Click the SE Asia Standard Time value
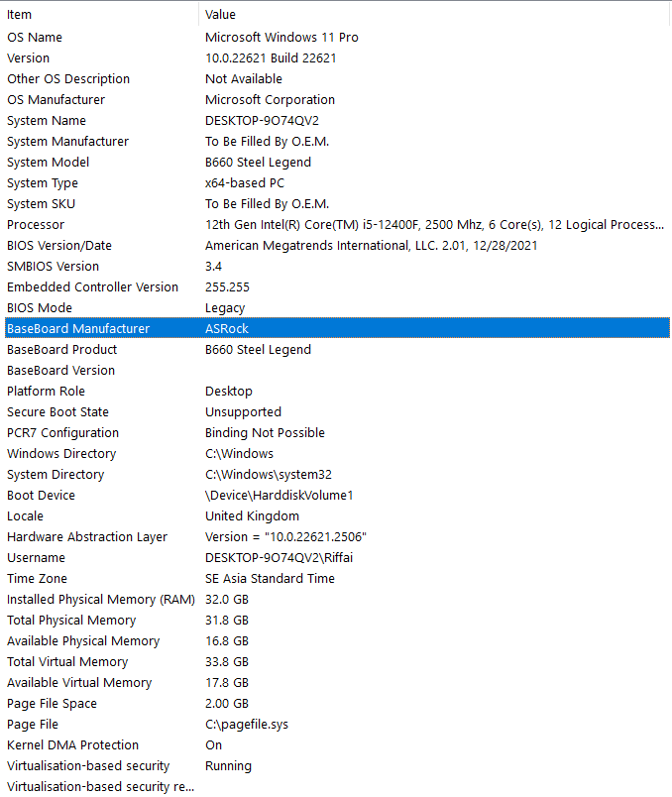This screenshot has width=672, height=797. 270,579
